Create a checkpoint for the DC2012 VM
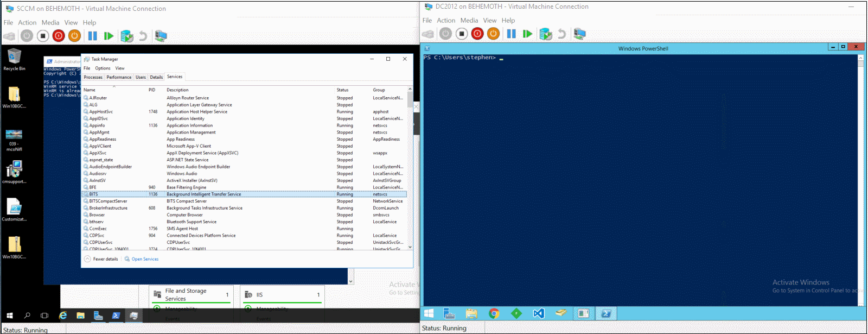Viewport: 868px width, 334px height. pos(545,34)
